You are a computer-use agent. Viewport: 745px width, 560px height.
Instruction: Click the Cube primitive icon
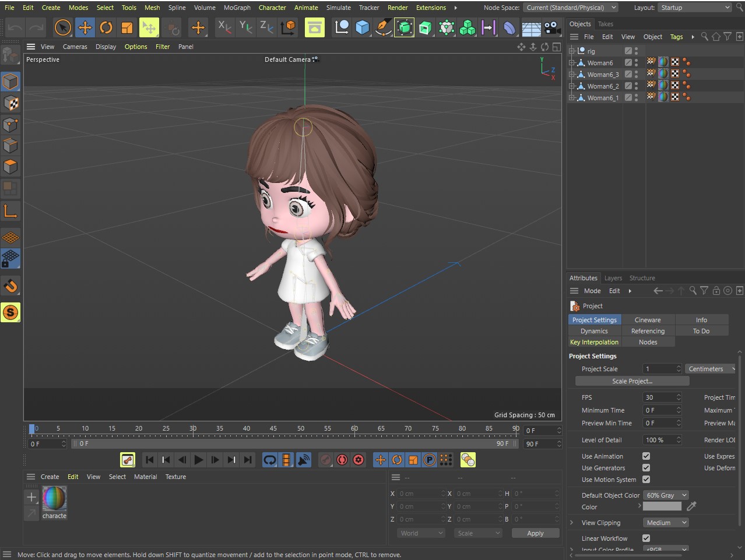[x=362, y=27]
